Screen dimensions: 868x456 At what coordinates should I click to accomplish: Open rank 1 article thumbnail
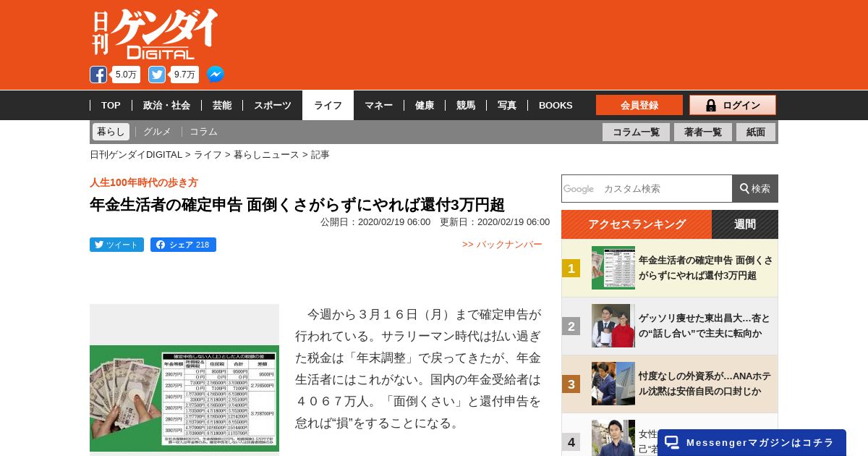pos(613,268)
